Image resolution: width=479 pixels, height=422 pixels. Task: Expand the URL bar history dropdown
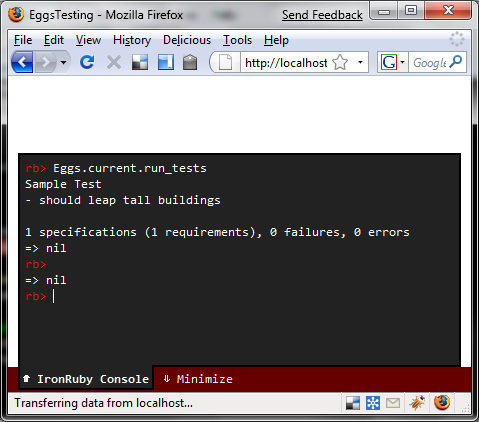pos(360,62)
